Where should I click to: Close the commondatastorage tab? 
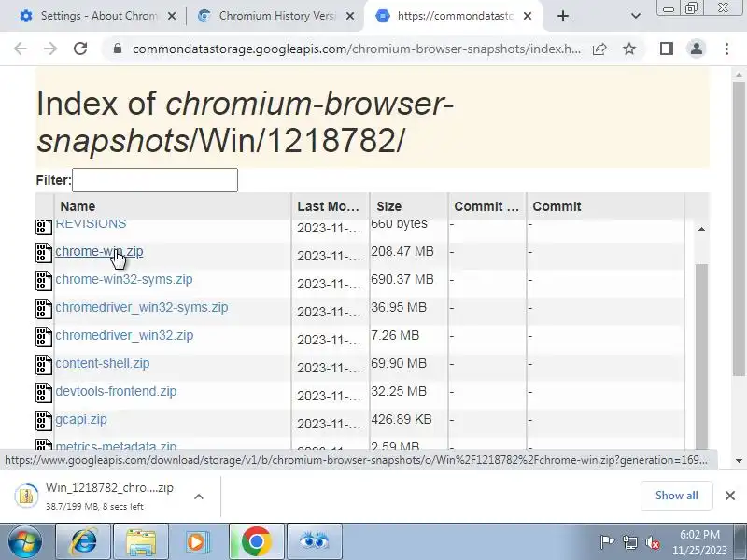tap(528, 16)
